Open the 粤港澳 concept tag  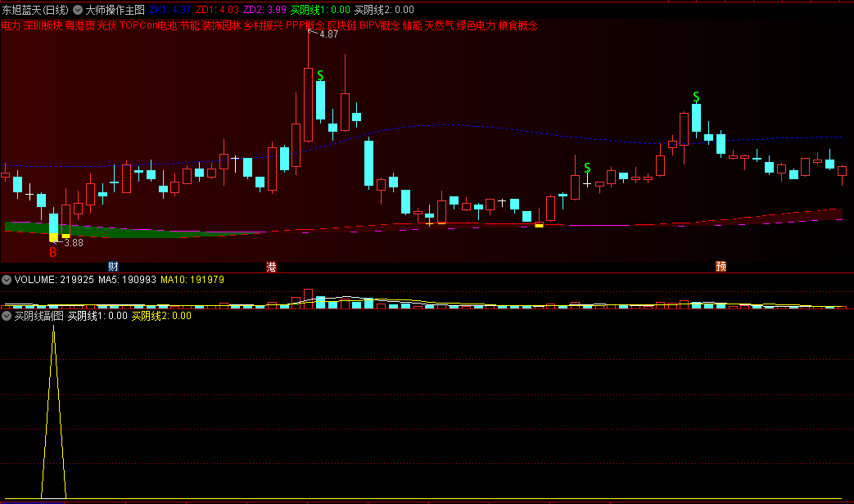coord(80,25)
